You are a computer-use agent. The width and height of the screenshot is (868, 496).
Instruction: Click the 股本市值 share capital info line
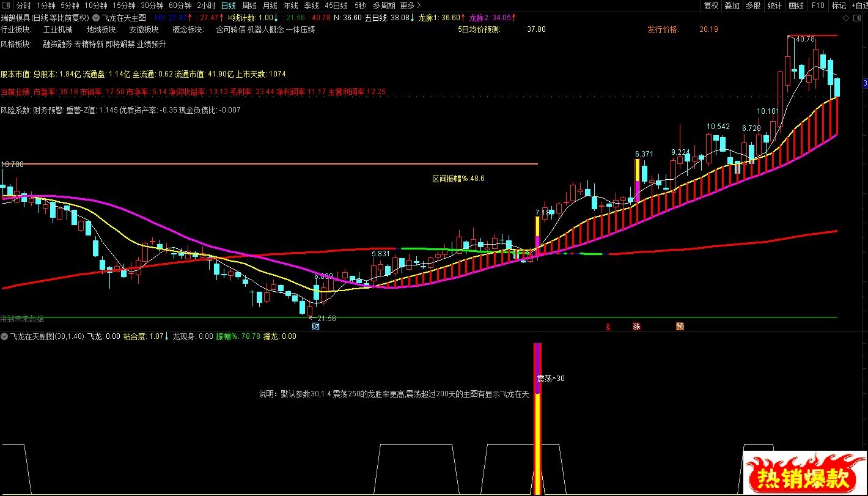[x=143, y=74]
